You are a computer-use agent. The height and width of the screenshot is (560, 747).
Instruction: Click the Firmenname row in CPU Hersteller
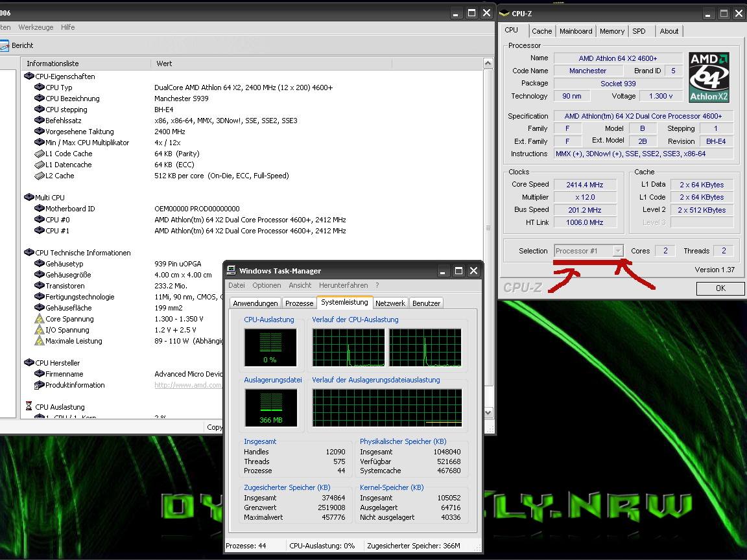(124, 374)
